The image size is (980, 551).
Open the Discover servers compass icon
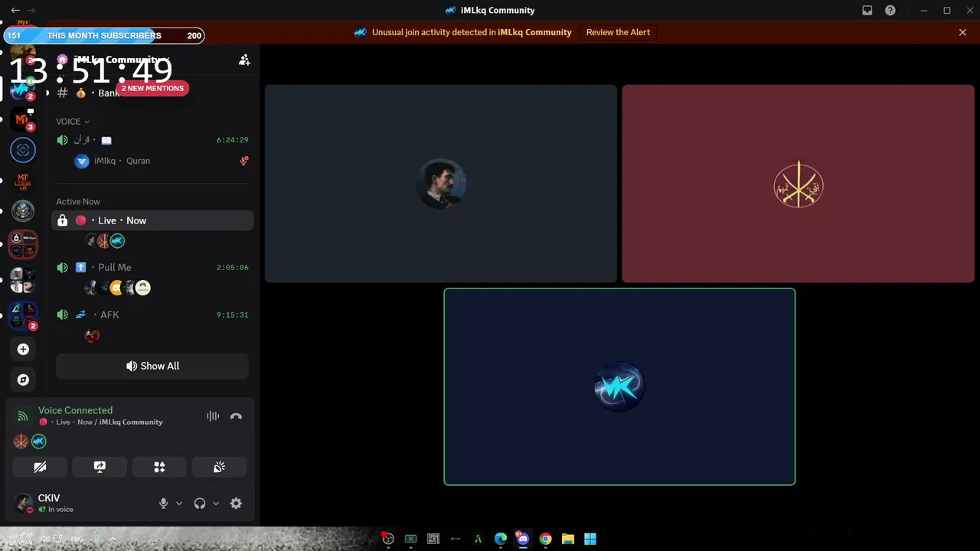tap(23, 380)
